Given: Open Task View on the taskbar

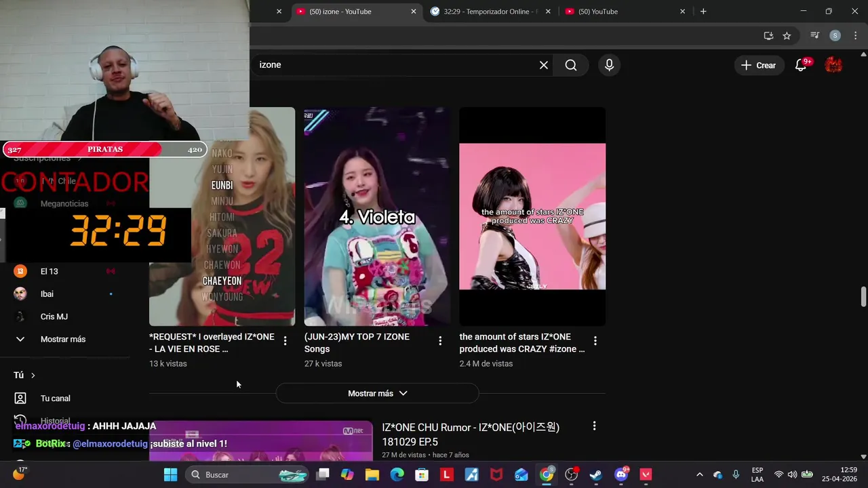Looking at the screenshot, I should coord(323,474).
